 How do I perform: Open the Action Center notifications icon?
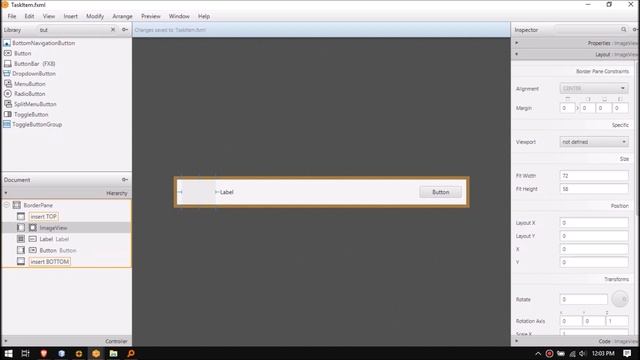tap(627, 353)
